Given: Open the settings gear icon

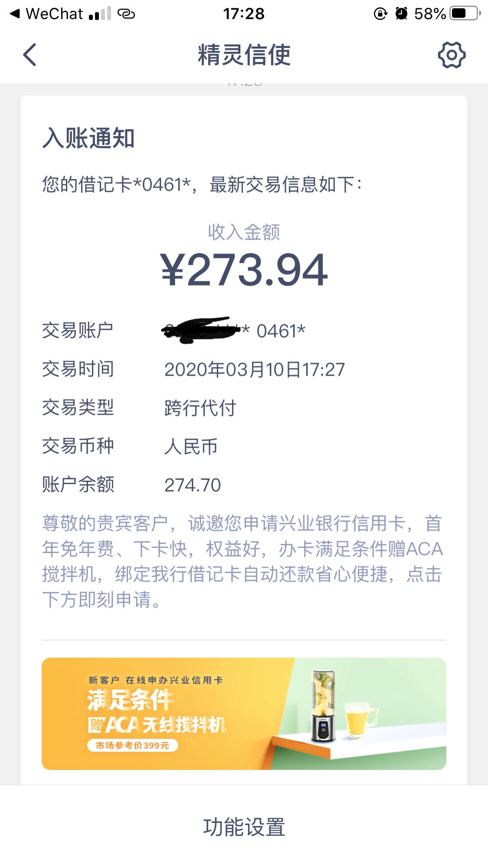Looking at the screenshot, I should coord(452,55).
